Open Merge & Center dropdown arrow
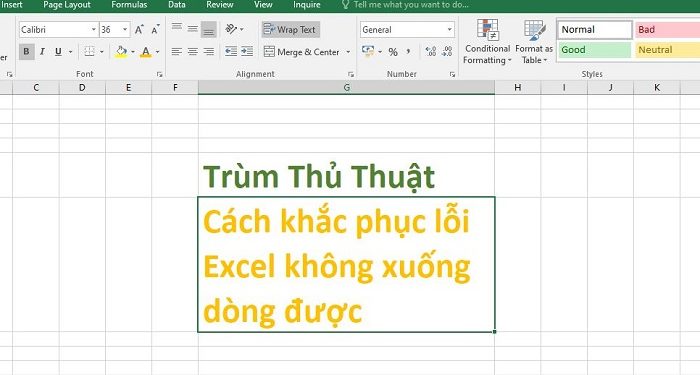The height and width of the screenshot is (375, 700). (348, 52)
